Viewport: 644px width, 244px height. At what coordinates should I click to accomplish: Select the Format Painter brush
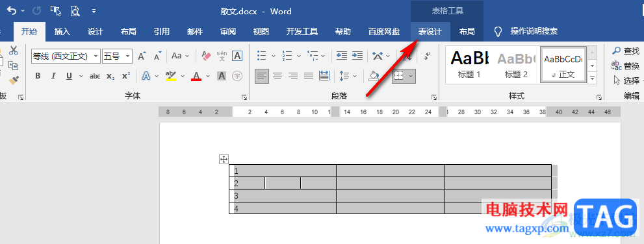coord(14,80)
